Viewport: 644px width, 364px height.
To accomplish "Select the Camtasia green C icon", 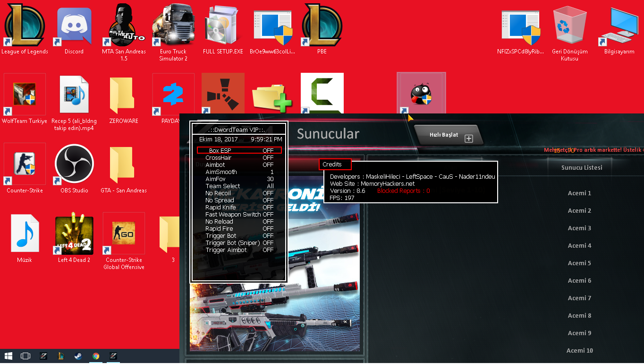I will point(322,94).
